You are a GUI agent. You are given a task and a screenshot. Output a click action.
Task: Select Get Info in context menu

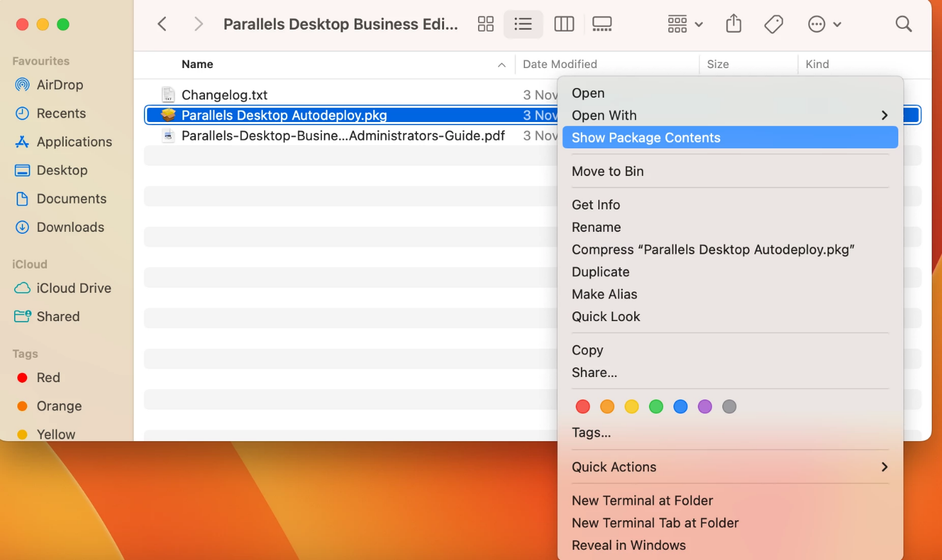point(596,205)
